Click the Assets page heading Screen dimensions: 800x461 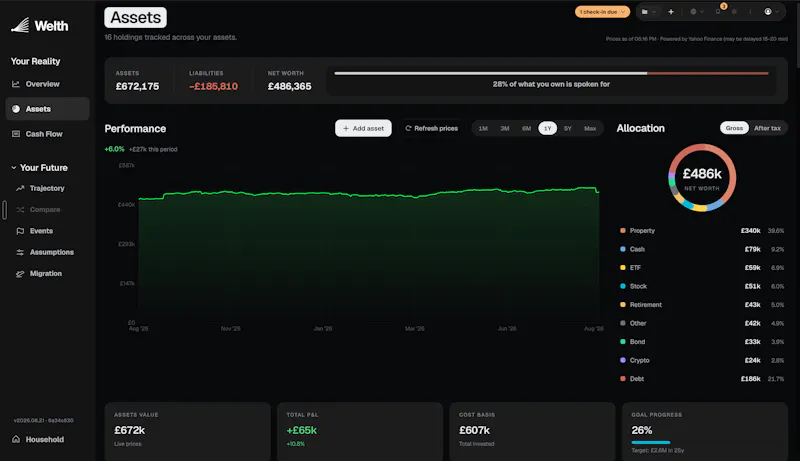tap(136, 17)
